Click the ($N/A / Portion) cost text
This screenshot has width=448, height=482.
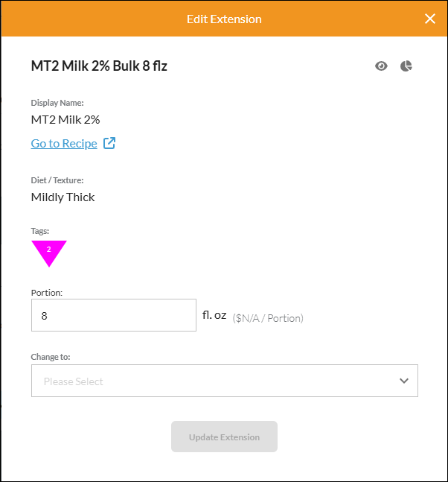(268, 318)
